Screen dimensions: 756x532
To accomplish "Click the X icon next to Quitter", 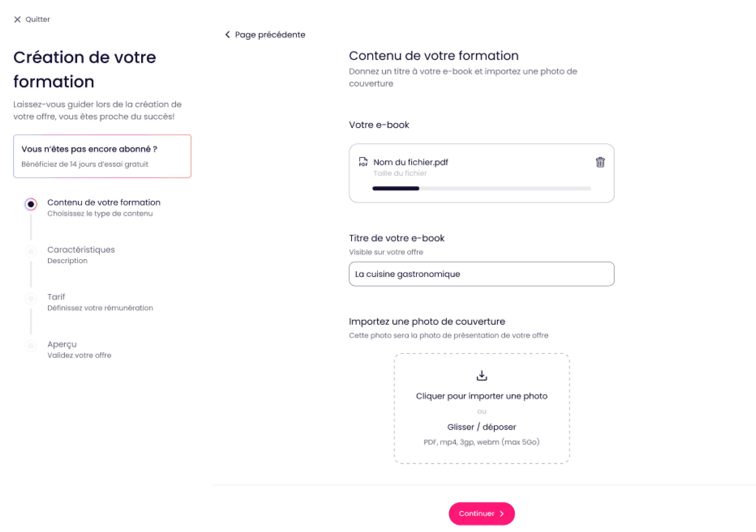I will (17, 20).
